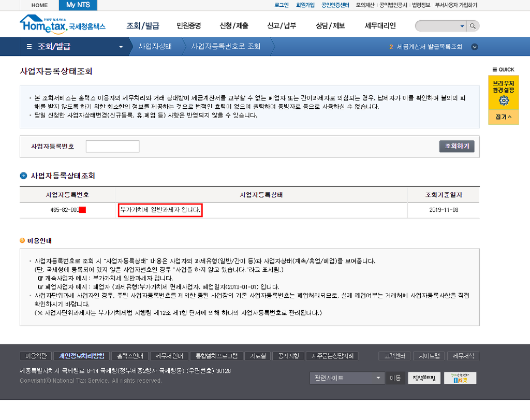Click the QUICK menu header
The image size is (530, 420).
coord(503,70)
